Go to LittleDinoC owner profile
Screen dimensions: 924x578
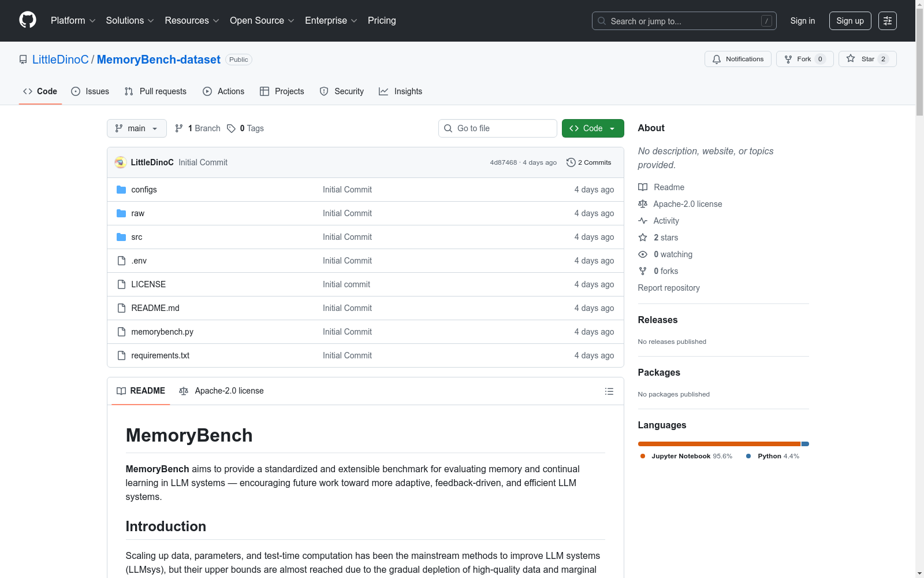pos(61,60)
